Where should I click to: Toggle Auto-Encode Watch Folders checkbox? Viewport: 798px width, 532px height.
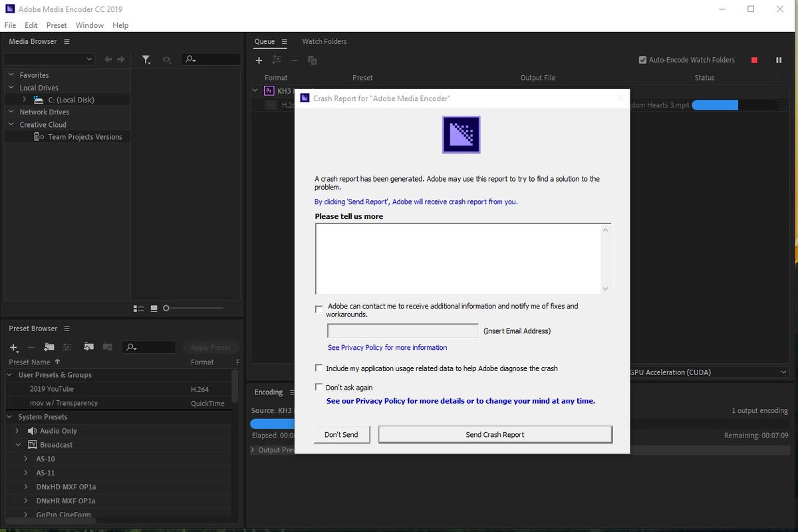click(642, 60)
